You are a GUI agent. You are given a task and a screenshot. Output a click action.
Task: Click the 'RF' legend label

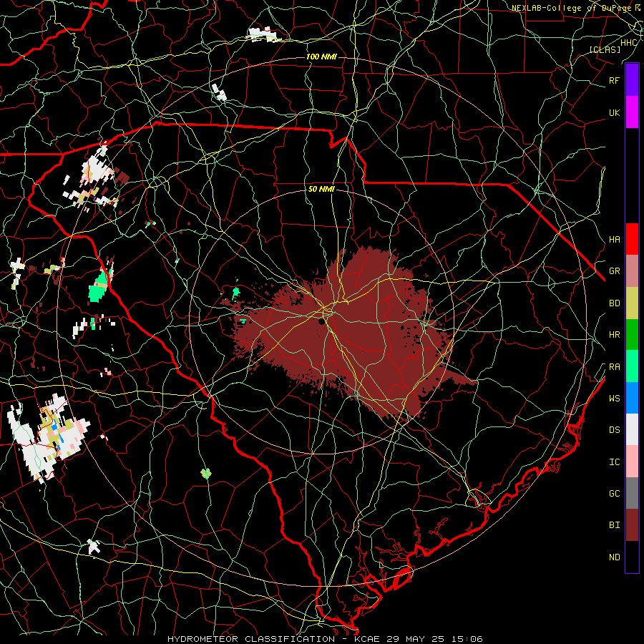[x=614, y=80]
